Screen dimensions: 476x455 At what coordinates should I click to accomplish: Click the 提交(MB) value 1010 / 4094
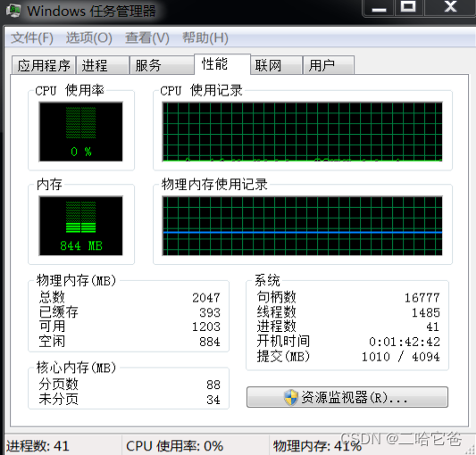[401, 357]
